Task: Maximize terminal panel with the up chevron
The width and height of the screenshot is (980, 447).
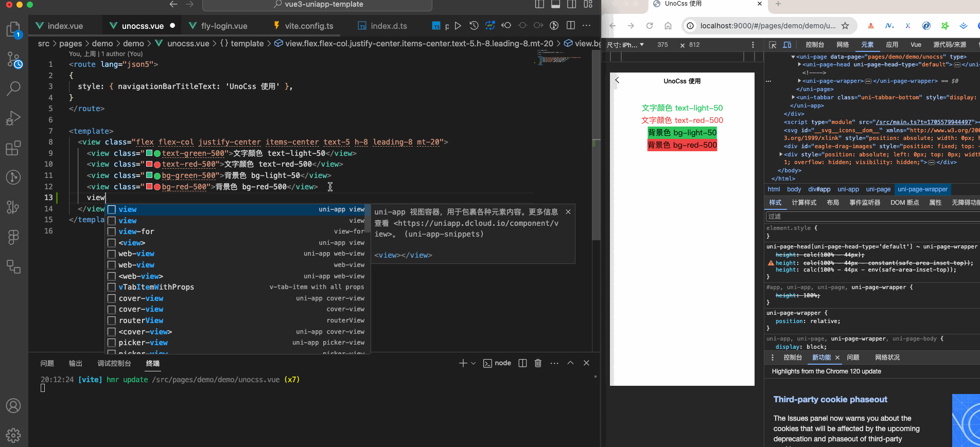Action: click(570, 363)
